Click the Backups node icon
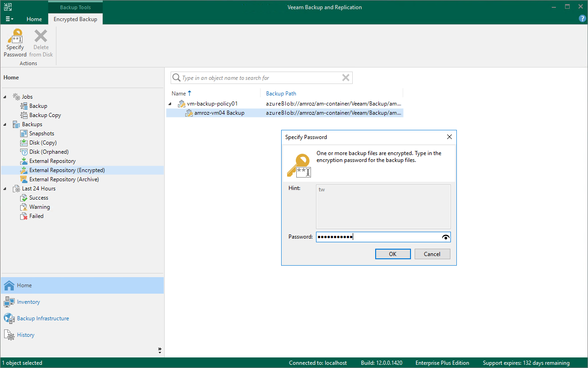This screenshot has width=588, height=368. coord(17,124)
